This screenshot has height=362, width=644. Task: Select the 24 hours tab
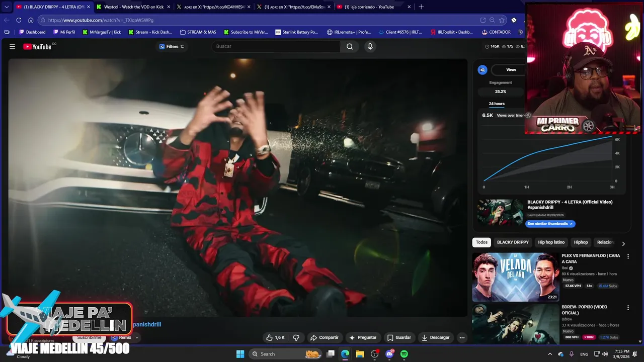(x=497, y=104)
